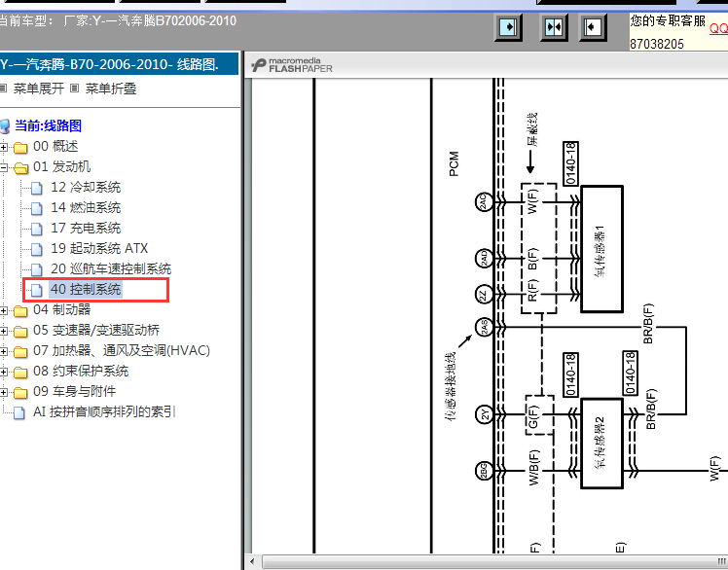Click the 2AS connector circle
The height and width of the screenshot is (570, 728).
pyautogui.click(x=485, y=327)
